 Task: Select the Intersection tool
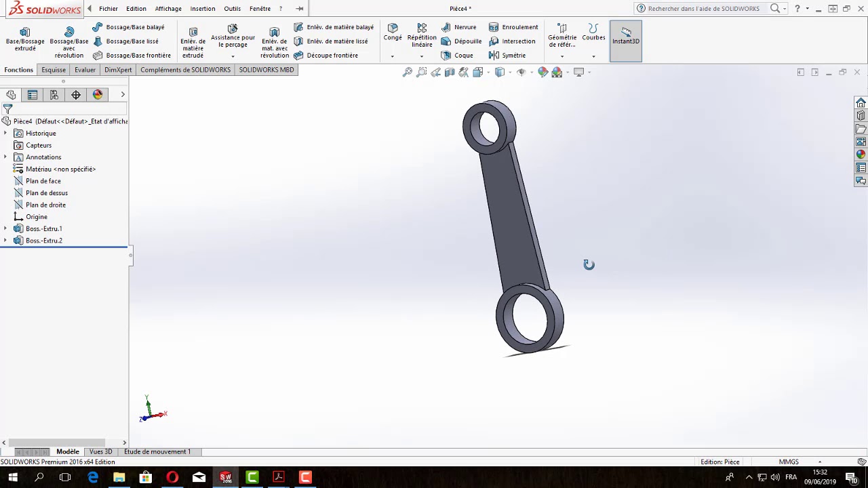[512, 41]
